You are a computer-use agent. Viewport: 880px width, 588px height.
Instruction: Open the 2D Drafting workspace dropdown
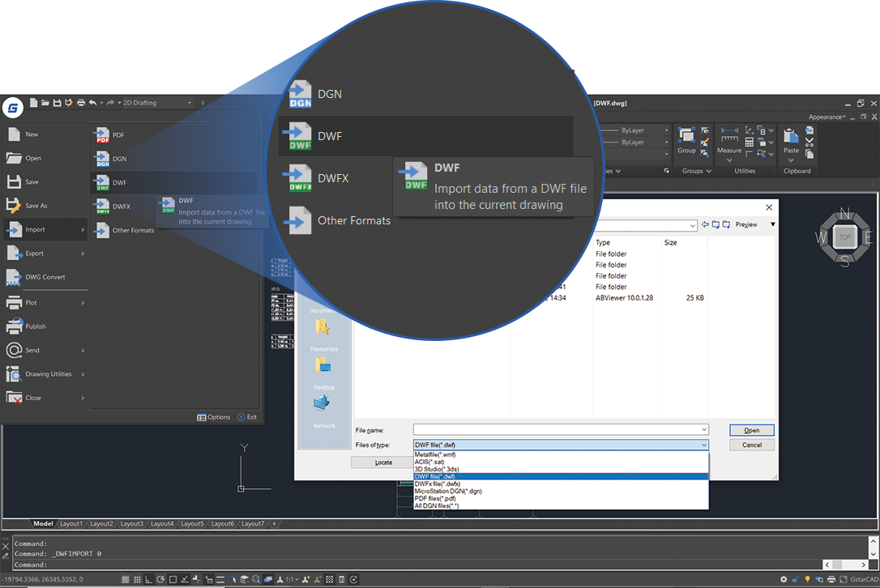pyautogui.click(x=157, y=103)
